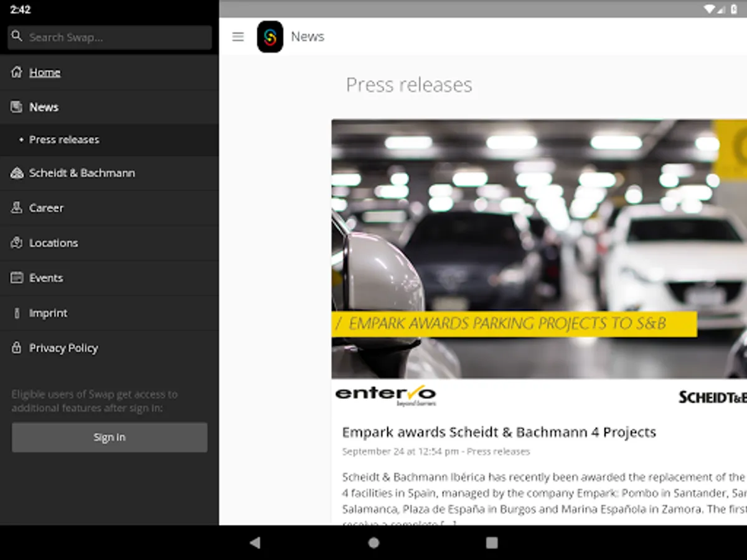Image resolution: width=747 pixels, height=560 pixels.
Task: Click the Home house icon
Action: click(x=17, y=72)
